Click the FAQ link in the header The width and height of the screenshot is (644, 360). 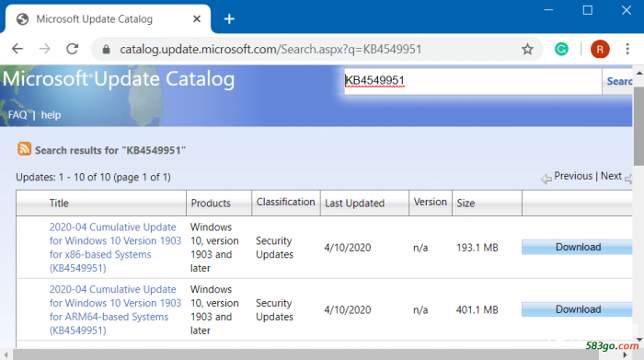coord(17,115)
